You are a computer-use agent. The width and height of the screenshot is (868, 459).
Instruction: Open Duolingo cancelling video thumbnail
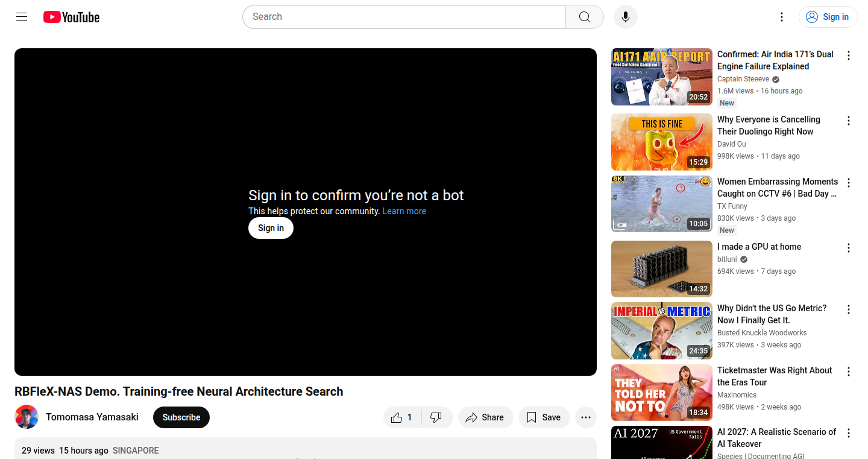point(662,142)
